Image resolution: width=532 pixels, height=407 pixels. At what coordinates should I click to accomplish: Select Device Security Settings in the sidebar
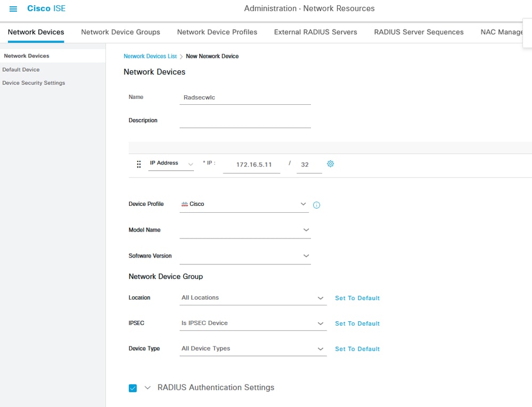[34, 82]
